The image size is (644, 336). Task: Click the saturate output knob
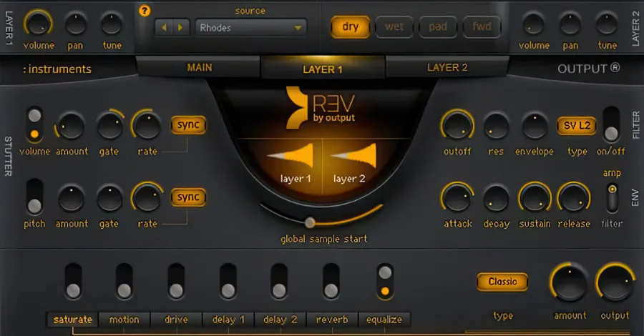click(615, 282)
